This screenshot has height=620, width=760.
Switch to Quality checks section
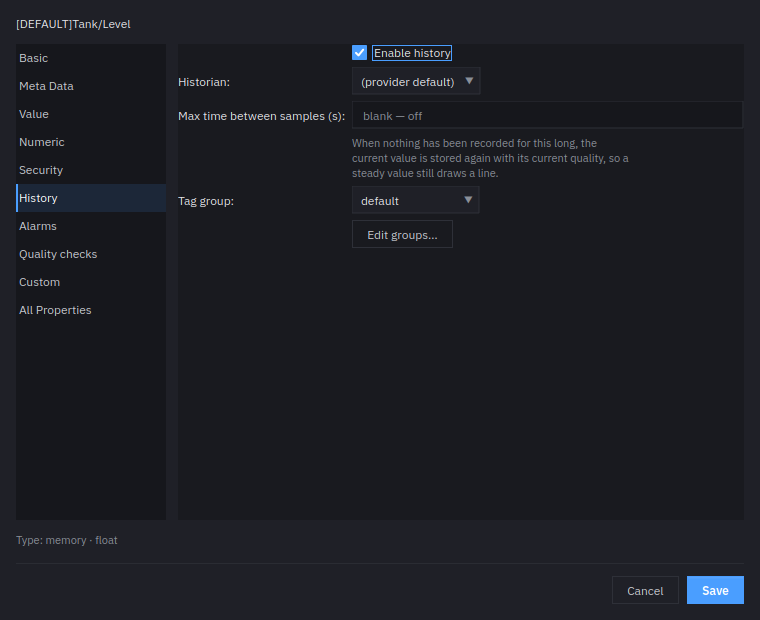(x=91, y=254)
